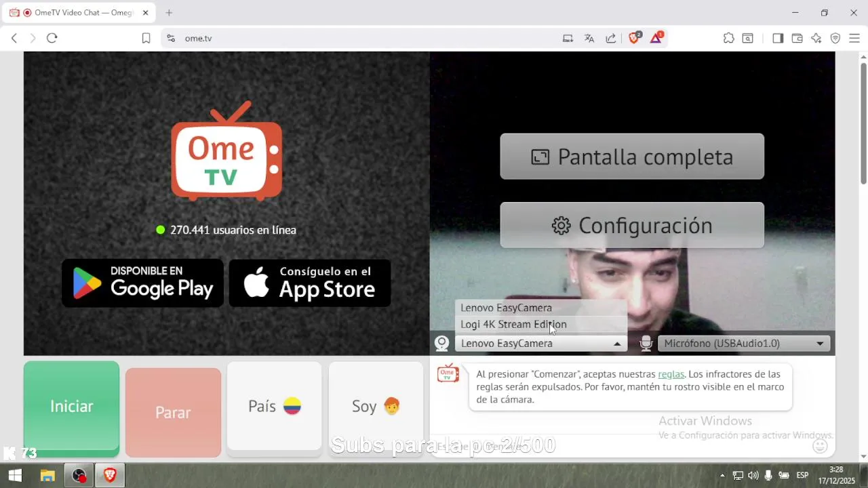The height and width of the screenshot is (488, 868).
Task: Click the OmeTV logo
Action: 226,151
